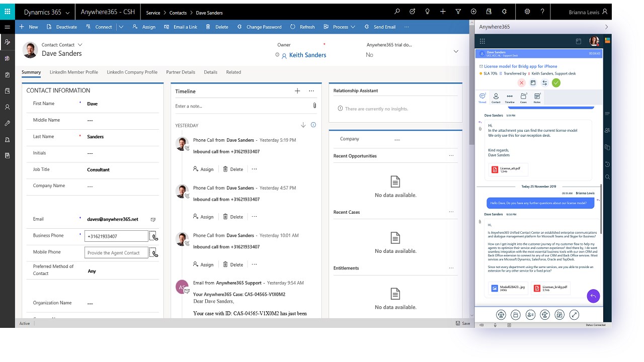The height and width of the screenshot is (362, 644).
Task: Click the Anywhere365 panel grid dots icon
Action: (482, 41)
